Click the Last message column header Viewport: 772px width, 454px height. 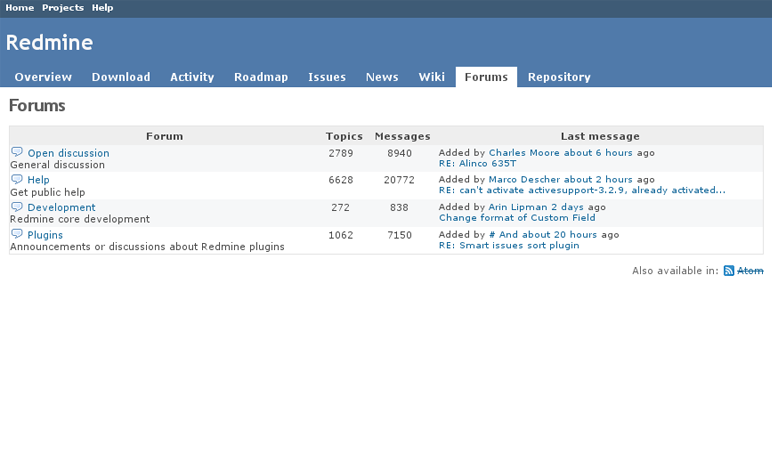click(600, 136)
